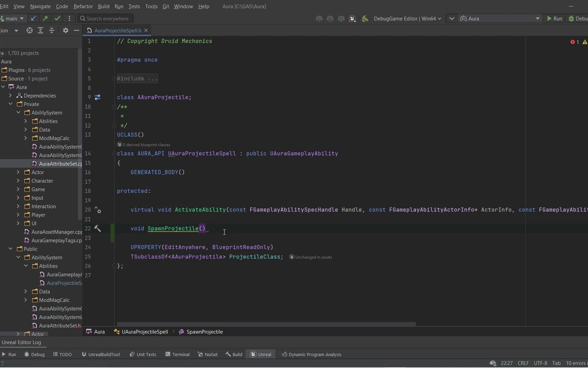Expand the Dependencies tree node
This screenshot has width=588, height=368.
pos(10,96)
